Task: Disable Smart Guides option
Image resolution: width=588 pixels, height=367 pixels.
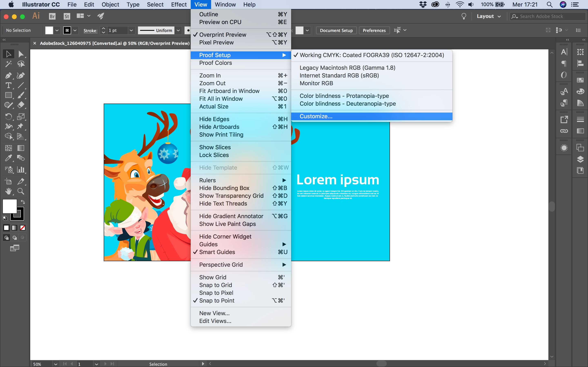Action: click(217, 252)
